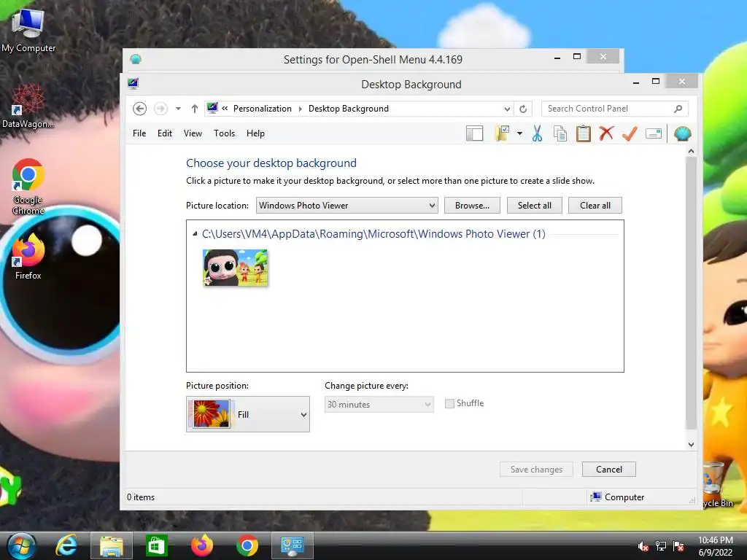Click the Control Panel taskbar icon
The height and width of the screenshot is (560, 747).
[x=293, y=545]
